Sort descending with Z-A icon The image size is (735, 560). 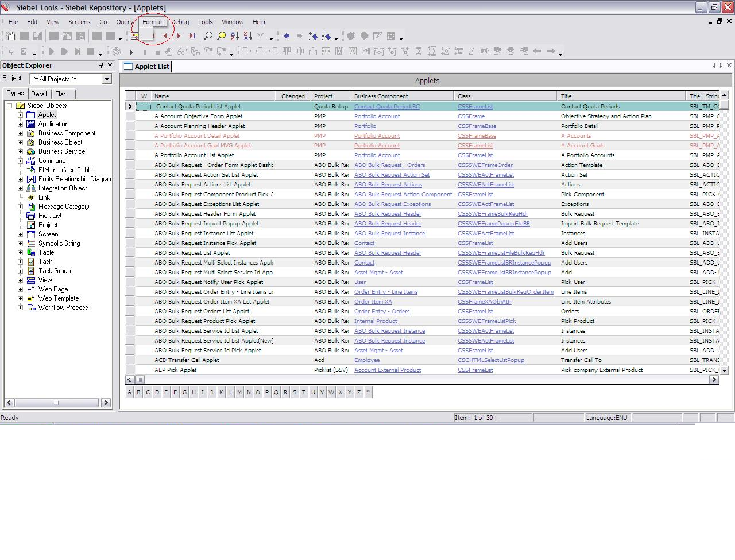(x=248, y=36)
